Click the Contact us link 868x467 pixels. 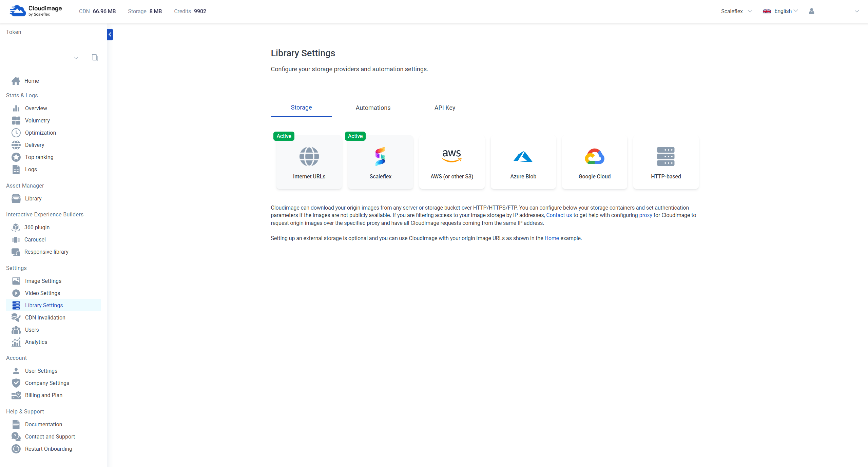tap(559, 215)
